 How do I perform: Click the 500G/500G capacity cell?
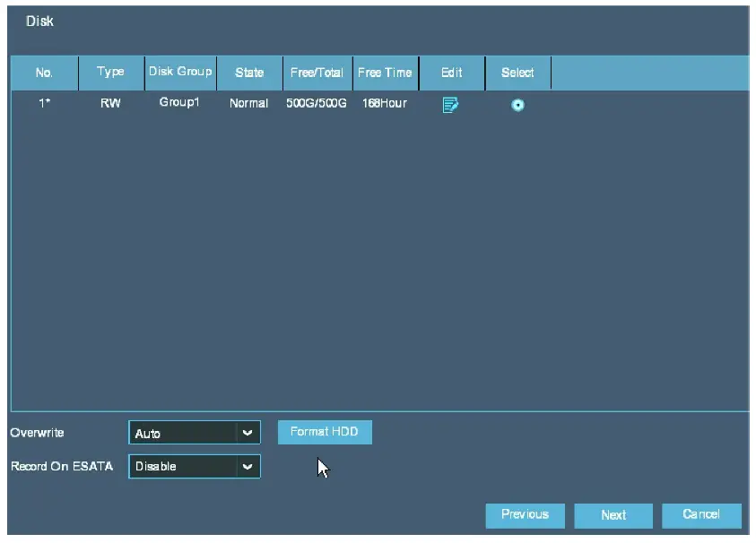(x=317, y=103)
